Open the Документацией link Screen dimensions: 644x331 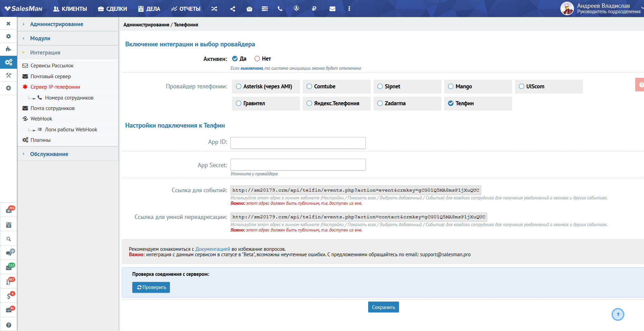point(213,249)
